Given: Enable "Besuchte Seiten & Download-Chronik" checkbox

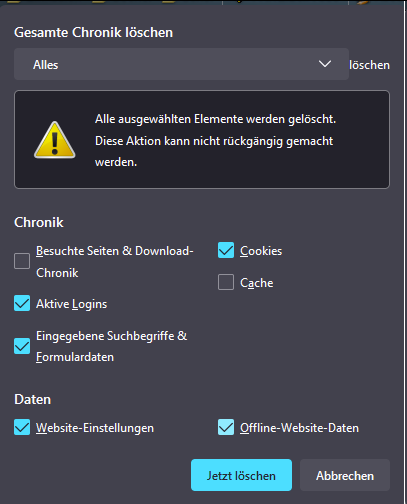Looking at the screenshot, I should click(x=22, y=261).
